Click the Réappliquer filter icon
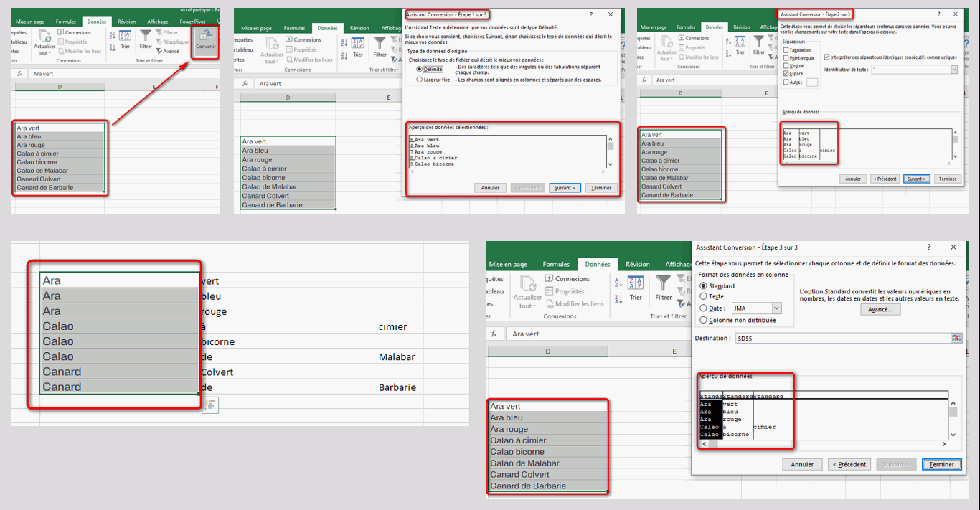Viewport: 980px width, 510px height. (x=159, y=42)
